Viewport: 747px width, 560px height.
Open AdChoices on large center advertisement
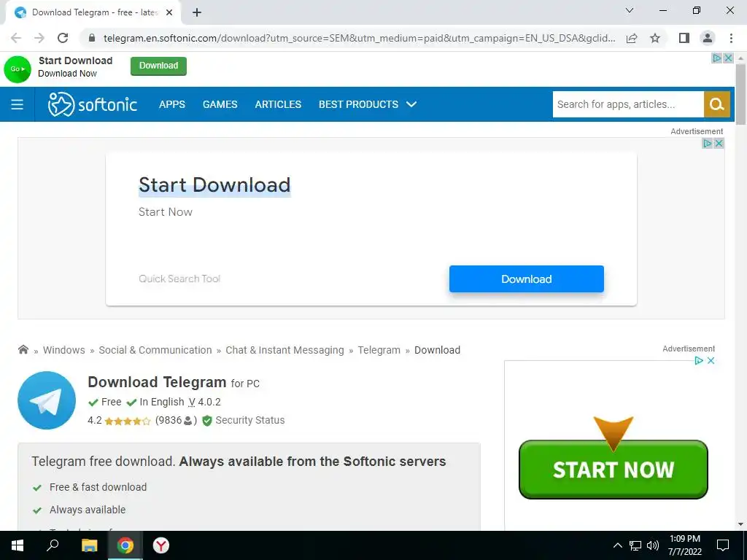click(708, 144)
